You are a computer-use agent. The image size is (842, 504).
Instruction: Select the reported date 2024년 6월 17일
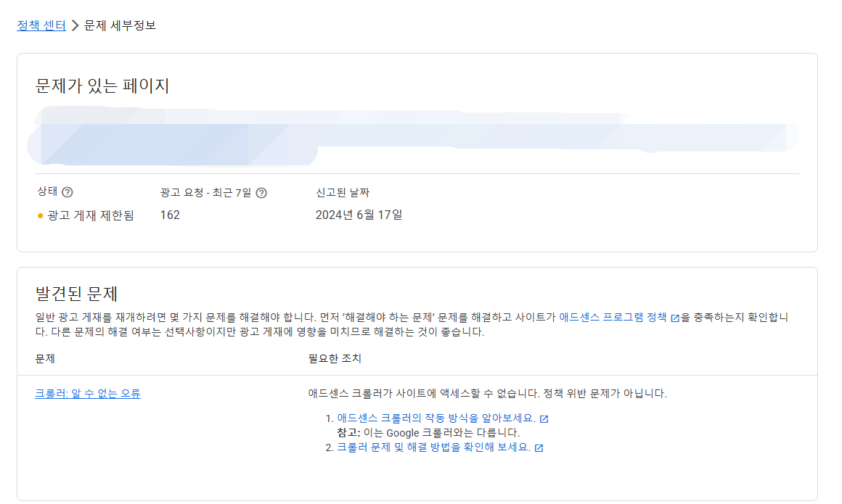(x=360, y=214)
